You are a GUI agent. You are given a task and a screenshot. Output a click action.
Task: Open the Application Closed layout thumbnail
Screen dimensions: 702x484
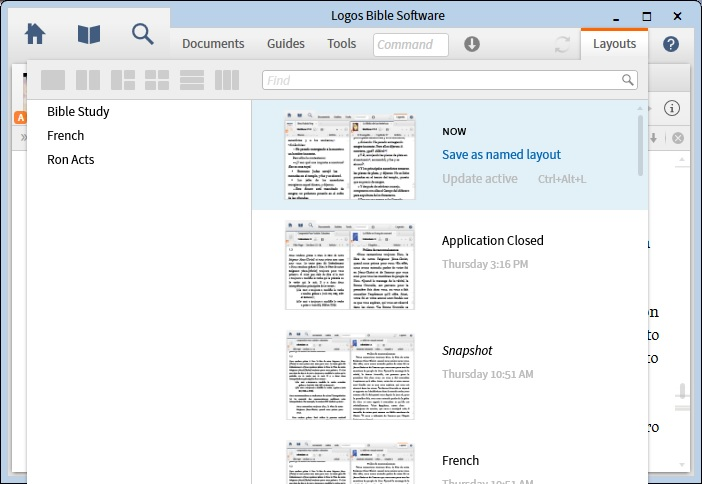[349, 266]
